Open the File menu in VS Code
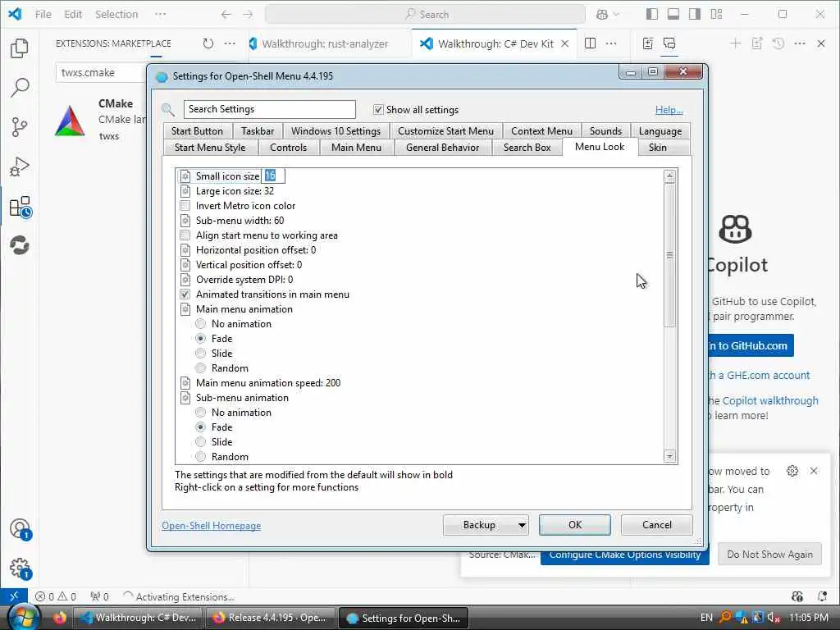840x630 pixels. pos(43,15)
